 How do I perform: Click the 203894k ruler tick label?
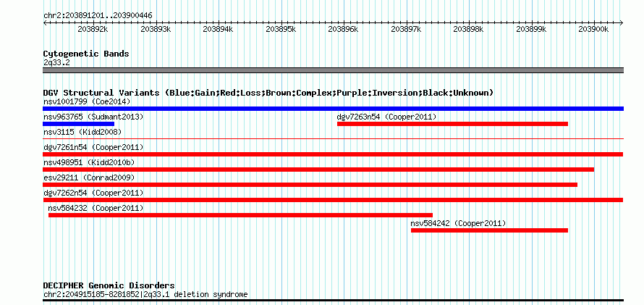coord(218,29)
